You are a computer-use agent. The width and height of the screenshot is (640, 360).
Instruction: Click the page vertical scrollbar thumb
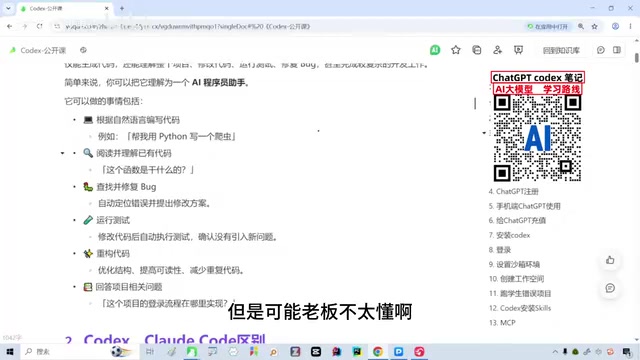point(637,58)
